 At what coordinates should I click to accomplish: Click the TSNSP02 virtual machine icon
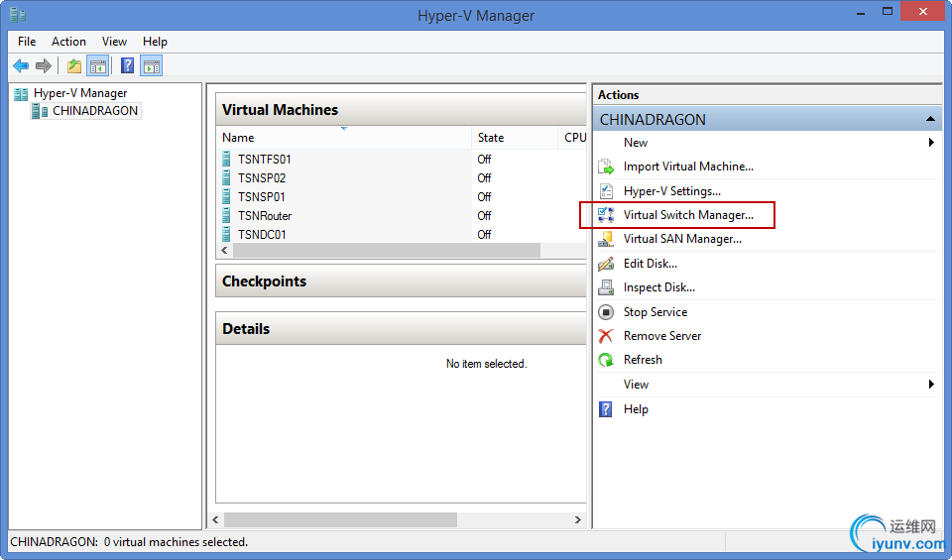point(226,177)
